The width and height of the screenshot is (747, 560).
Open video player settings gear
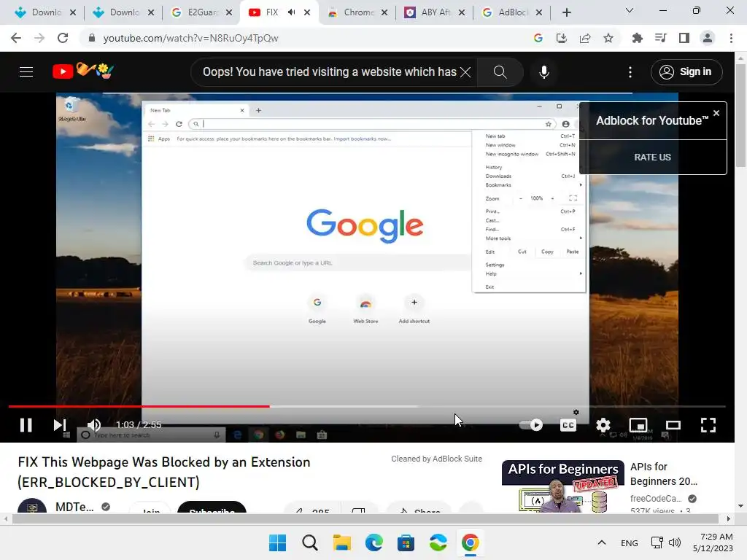603,425
